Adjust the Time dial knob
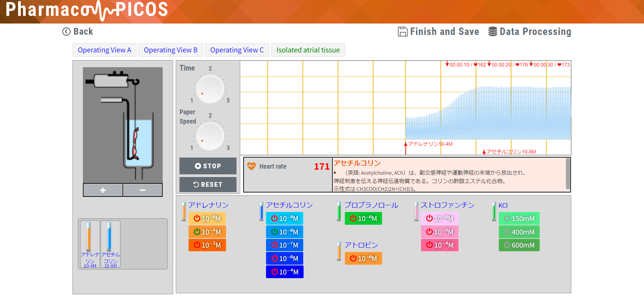Viewport: 644px width, 303px height. tap(210, 89)
